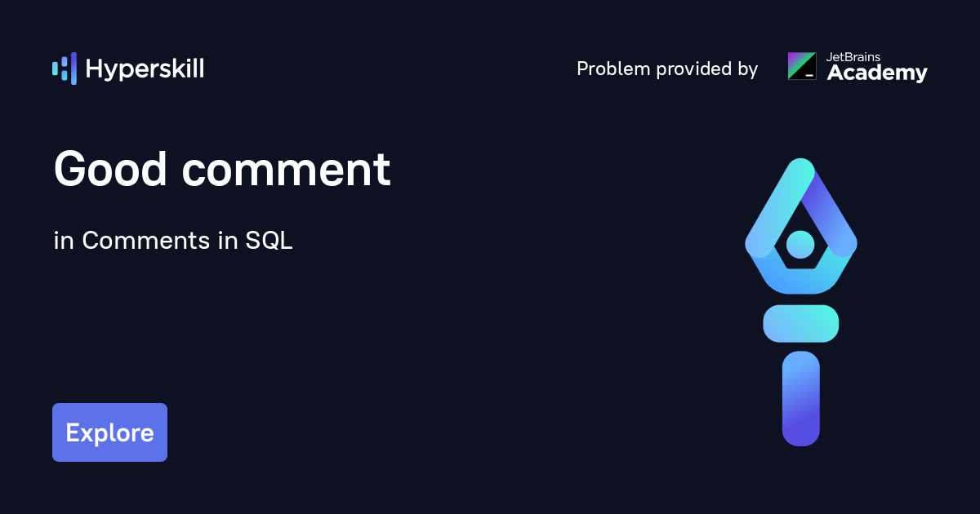Click the small JetBrains text above Academy

[853, 57]
